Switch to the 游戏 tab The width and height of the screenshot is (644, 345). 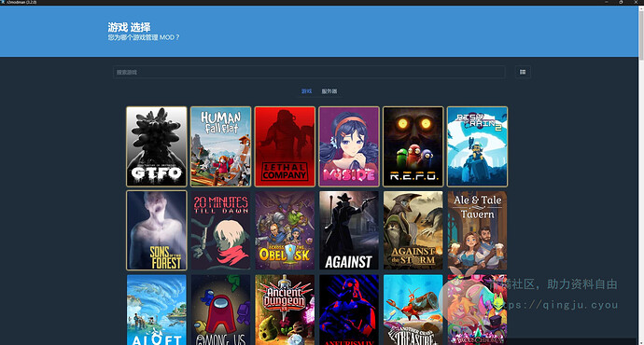tap(306, 91)
